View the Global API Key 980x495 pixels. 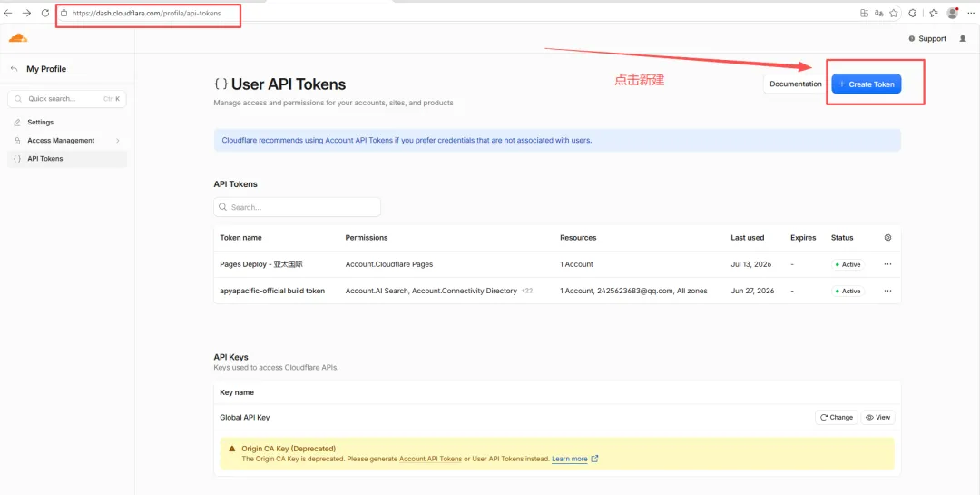pyautogui.click(x=877, y=418)
